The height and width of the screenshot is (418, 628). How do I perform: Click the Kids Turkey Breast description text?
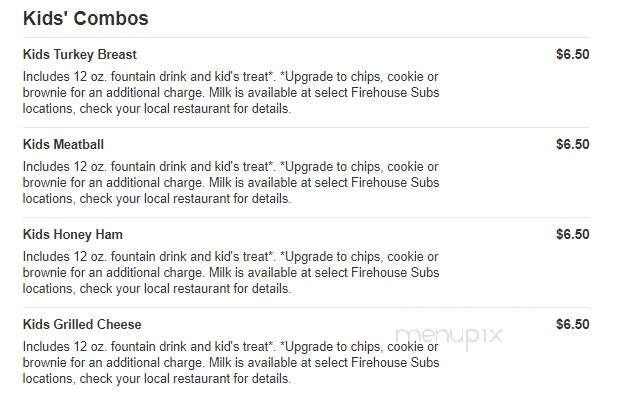(x=231, y=92)
